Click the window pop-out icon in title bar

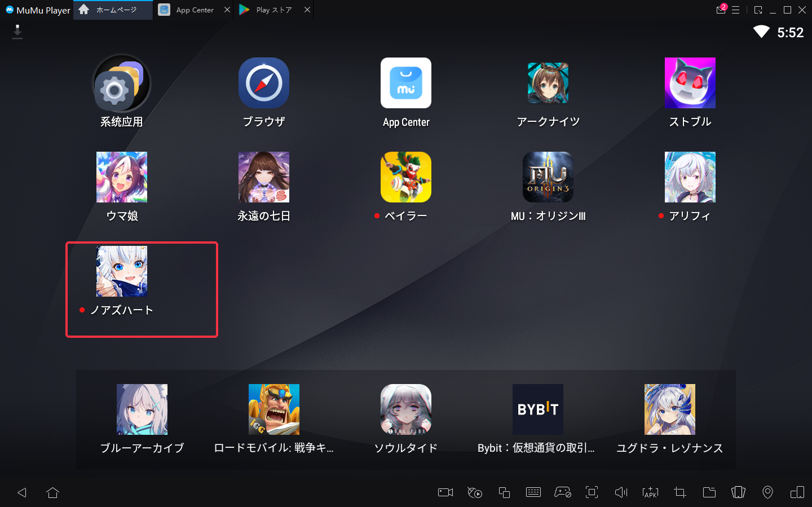coord(758,10)
